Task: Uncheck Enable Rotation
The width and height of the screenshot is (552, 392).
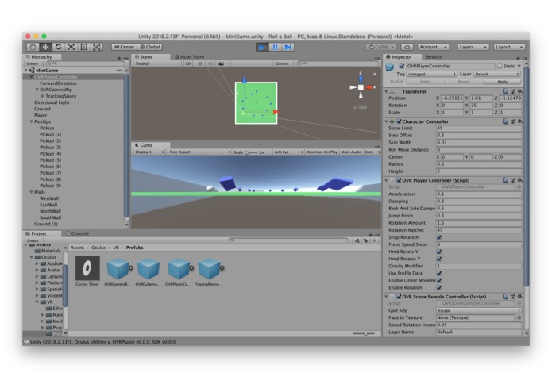Action: (439, 287)
